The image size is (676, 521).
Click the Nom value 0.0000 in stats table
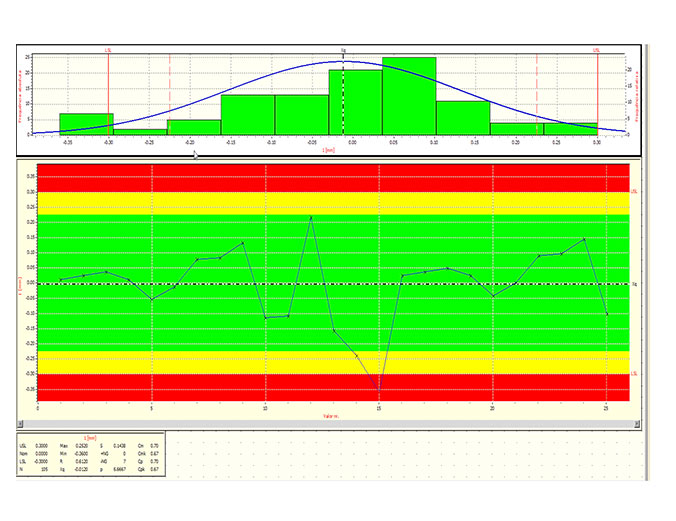[41, 454]
